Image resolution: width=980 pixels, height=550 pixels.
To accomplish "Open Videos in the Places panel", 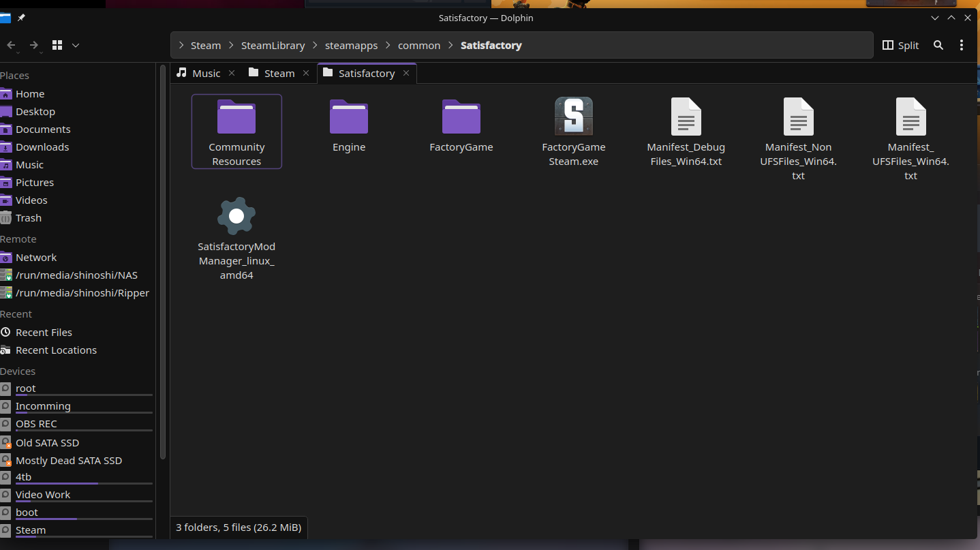I will (x=76, y=200).
